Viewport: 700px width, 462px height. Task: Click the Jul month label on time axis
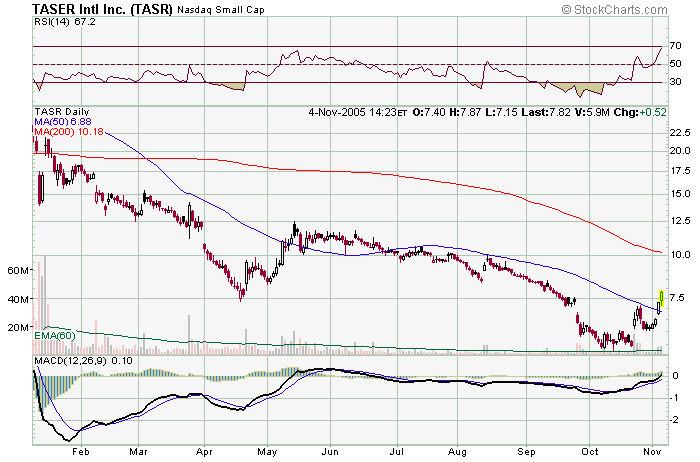[x=397, y=452]
